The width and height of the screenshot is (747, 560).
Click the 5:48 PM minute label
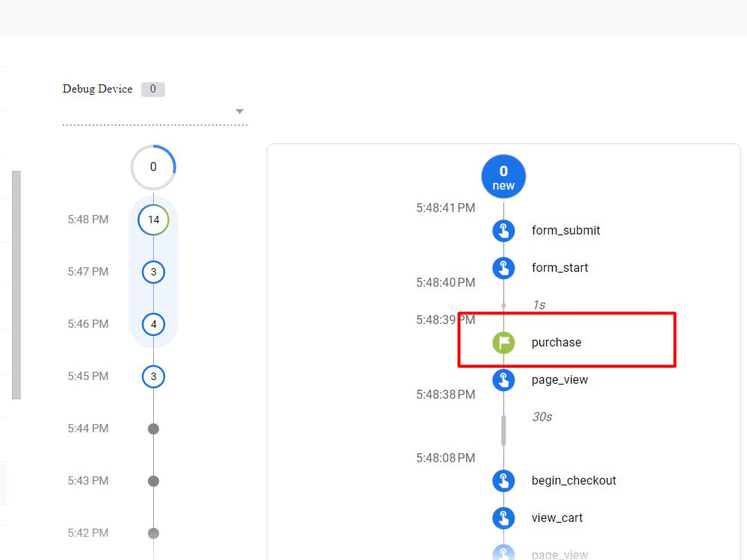point(88,220)
